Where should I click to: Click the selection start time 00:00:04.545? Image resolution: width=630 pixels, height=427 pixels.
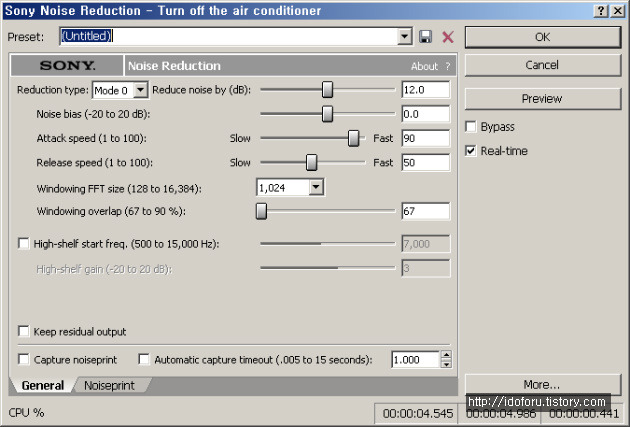tap(418, 413)
